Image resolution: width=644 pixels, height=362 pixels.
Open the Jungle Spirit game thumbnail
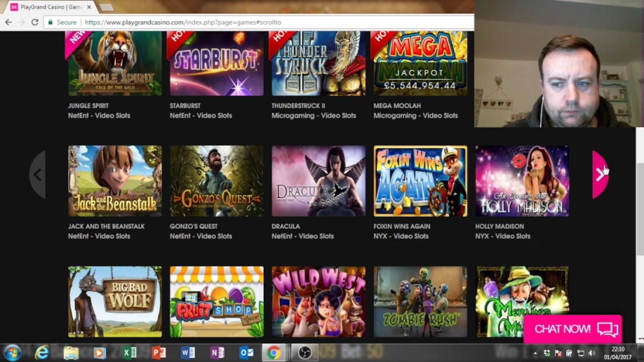click(115, 63)
